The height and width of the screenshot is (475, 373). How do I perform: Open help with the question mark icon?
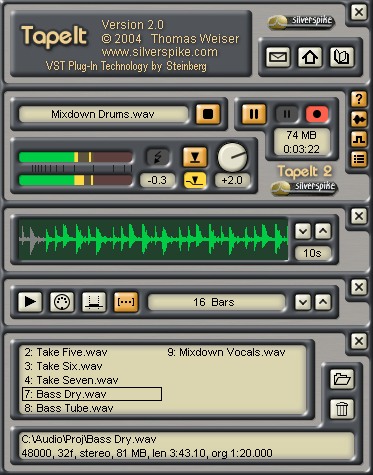359,99
